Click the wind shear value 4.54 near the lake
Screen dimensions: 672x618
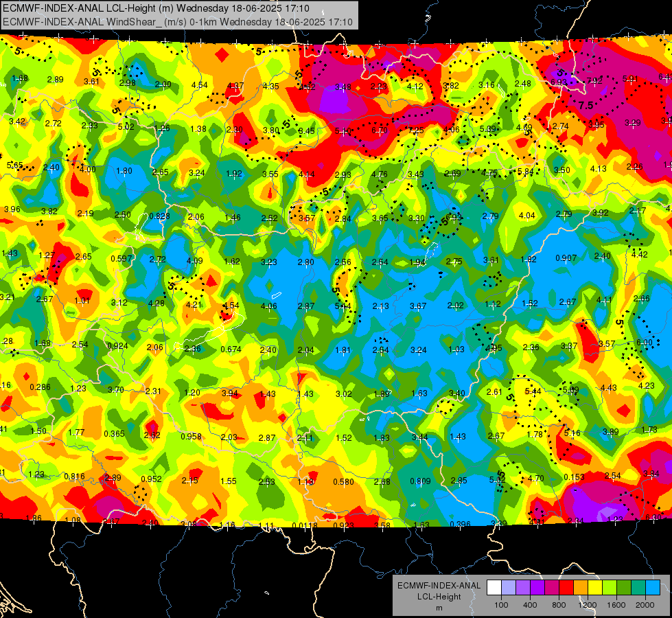coord(231,306)
